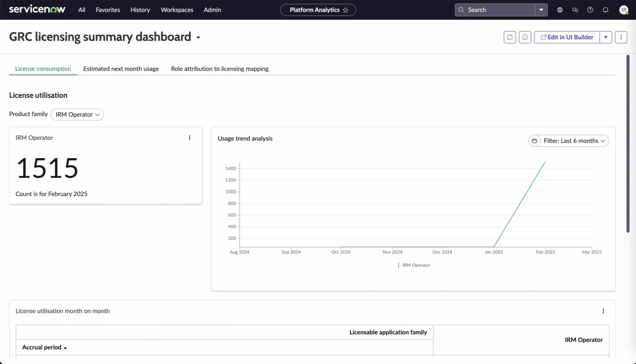636x364 pixels.
Task: Click the Aug 2024 axis label
Action: pos(240,252)
